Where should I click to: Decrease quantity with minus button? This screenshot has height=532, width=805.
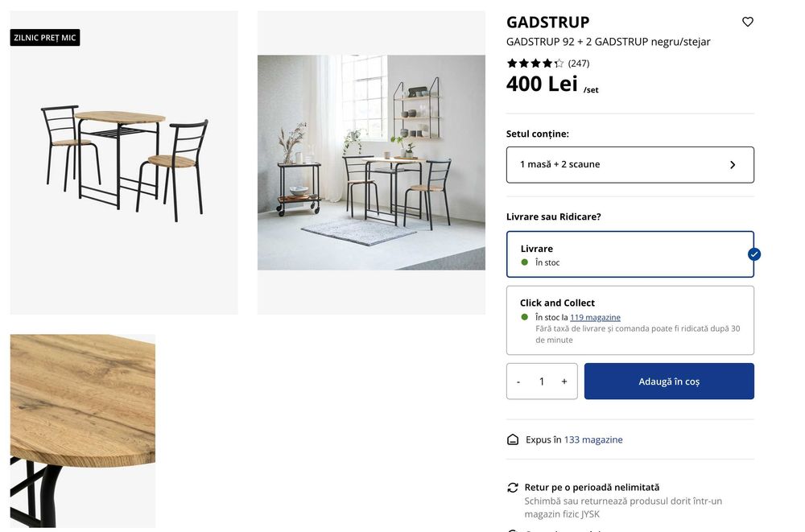click(518, 381)
